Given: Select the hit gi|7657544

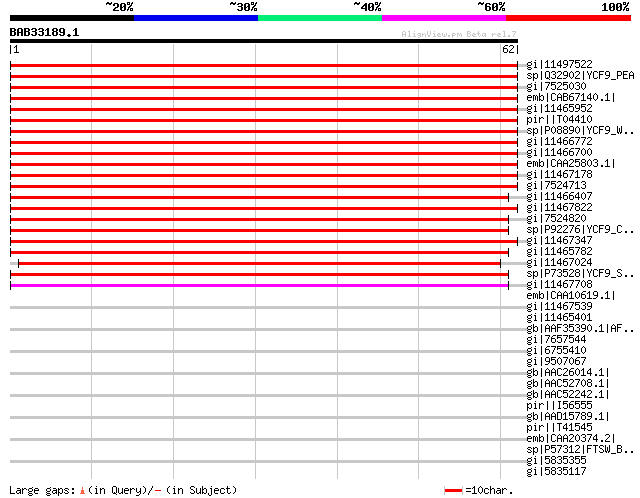Looking at the screenshot, I should [556, 340].
